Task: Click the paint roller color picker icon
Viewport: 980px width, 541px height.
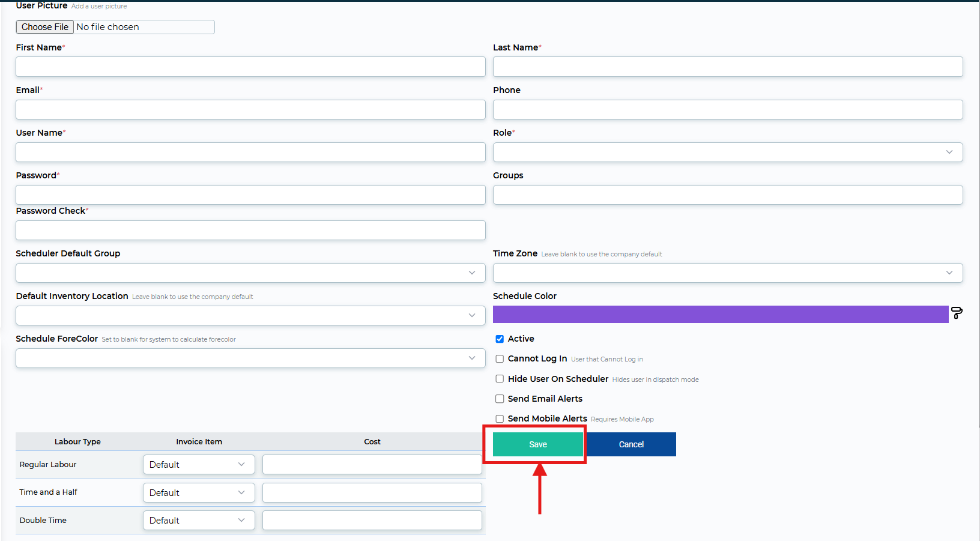Action: 957,313
